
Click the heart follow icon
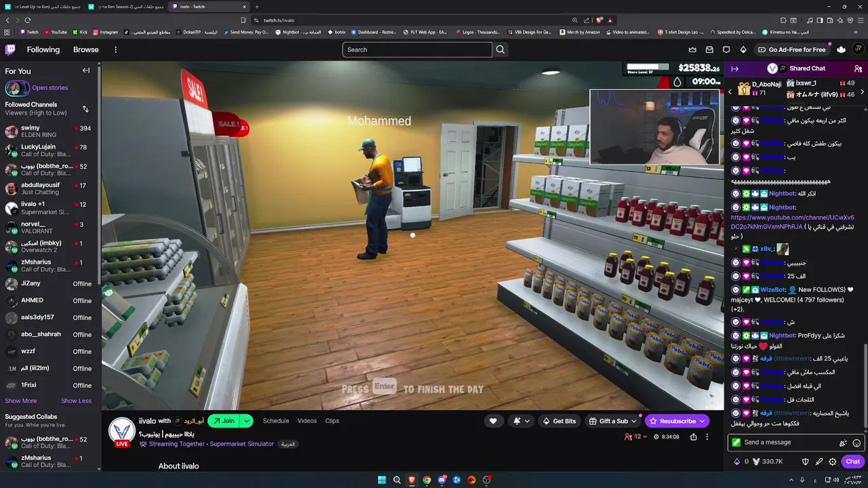point(493,421)
